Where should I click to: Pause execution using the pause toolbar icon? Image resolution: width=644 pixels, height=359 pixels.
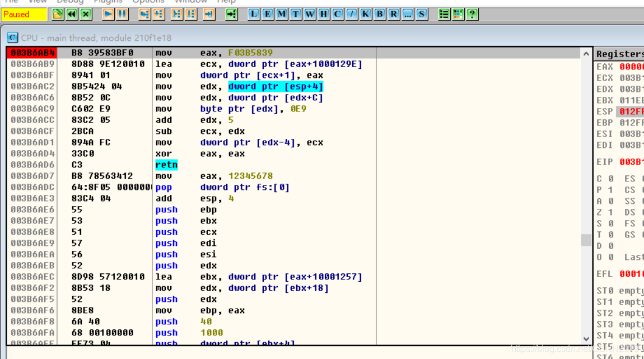122,15
